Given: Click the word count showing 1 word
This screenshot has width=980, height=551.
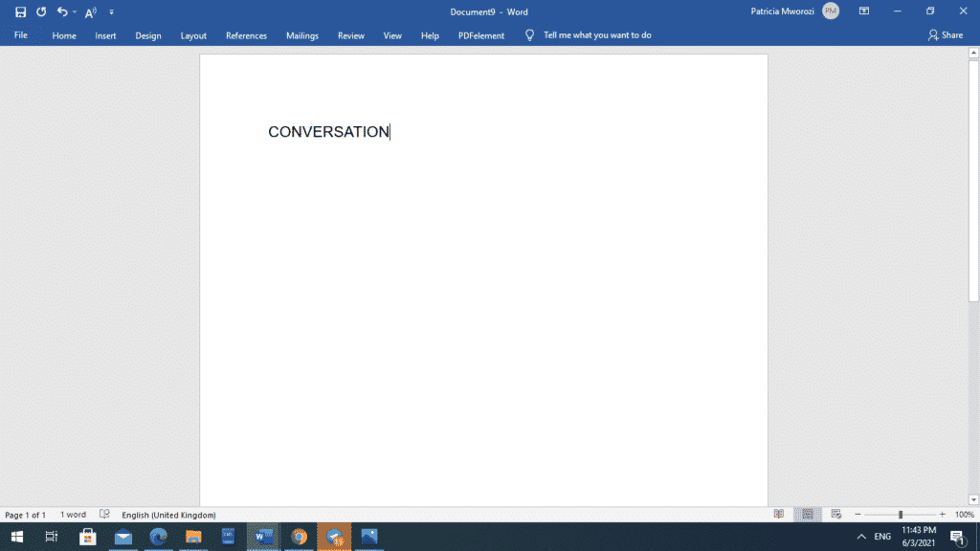Looking at the screenshot, I should tap(72, 514).
